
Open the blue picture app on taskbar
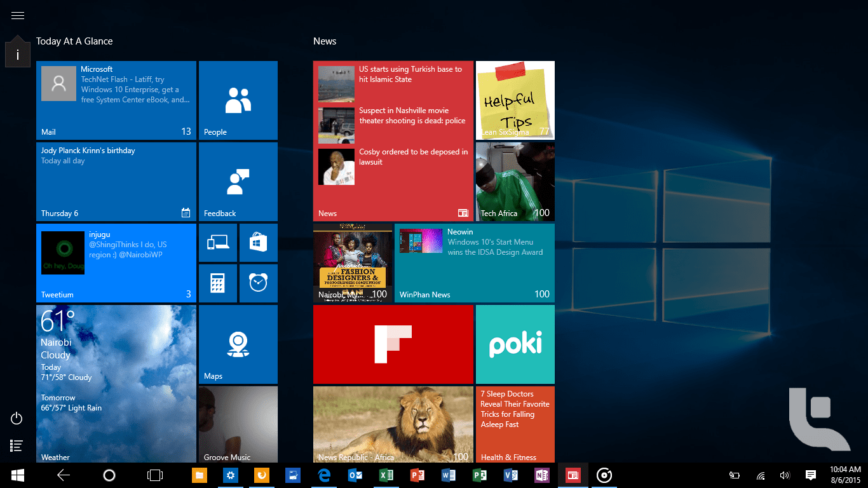click(x=293, y=475)
